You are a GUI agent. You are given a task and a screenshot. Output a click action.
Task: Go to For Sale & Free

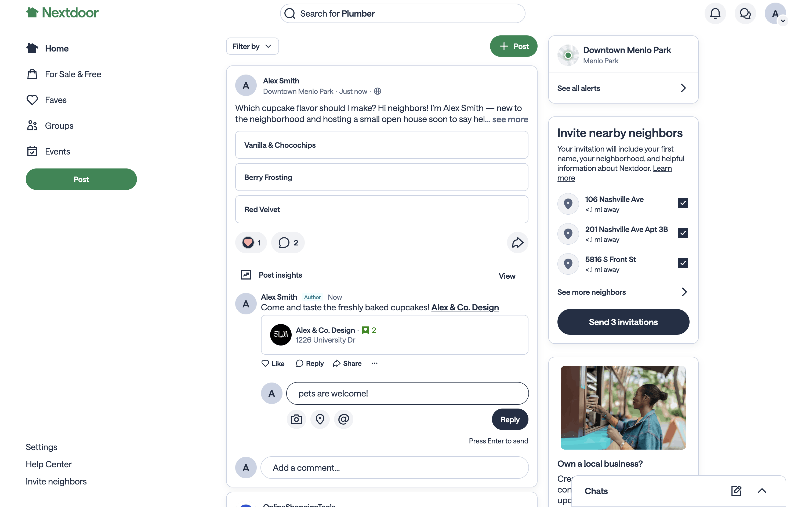pyautogui.click(x=73, y=74)
